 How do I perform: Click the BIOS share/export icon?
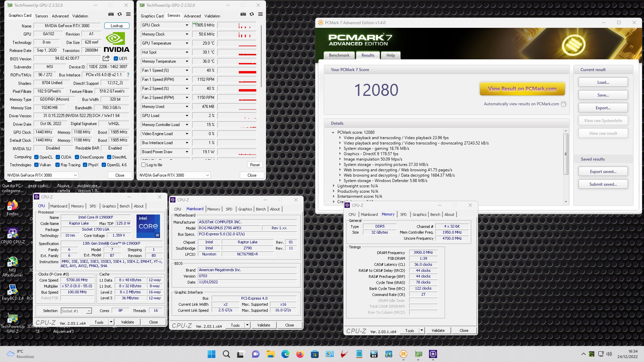tap(106, 58)
